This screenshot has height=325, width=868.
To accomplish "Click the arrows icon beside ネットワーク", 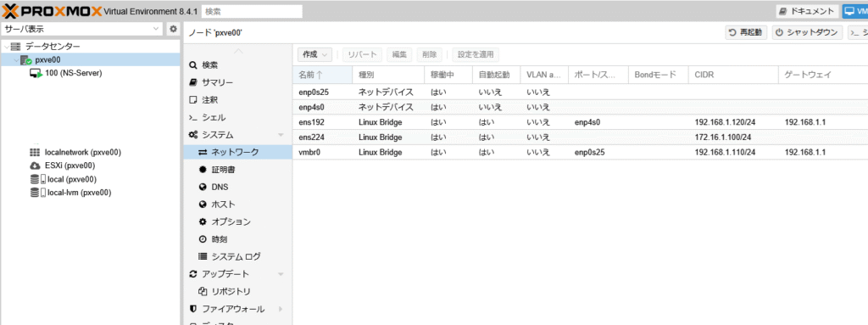I will pos(203,152).
